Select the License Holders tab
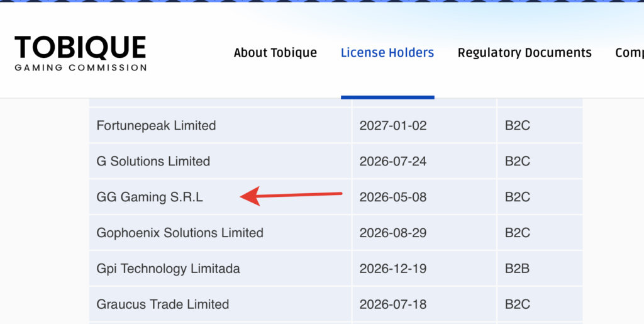This screenshot has width=644, height=324. [x=387, y=53]
